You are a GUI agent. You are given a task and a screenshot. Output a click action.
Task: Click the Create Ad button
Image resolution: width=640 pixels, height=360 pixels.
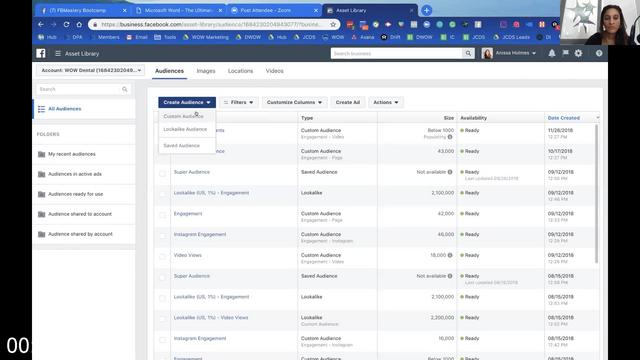pos(348,102)
